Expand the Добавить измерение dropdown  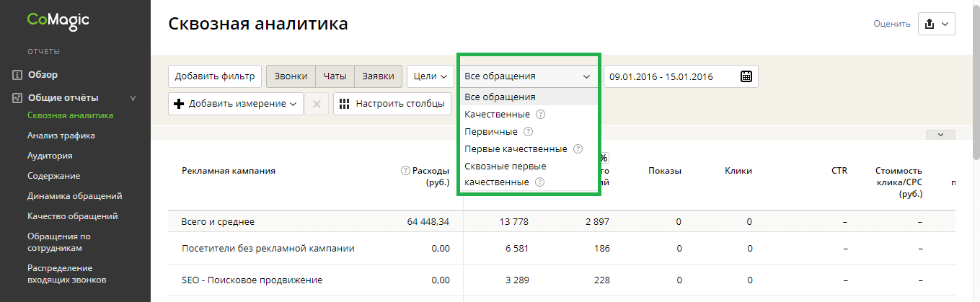pyautogui.click(x=235, y=104)
